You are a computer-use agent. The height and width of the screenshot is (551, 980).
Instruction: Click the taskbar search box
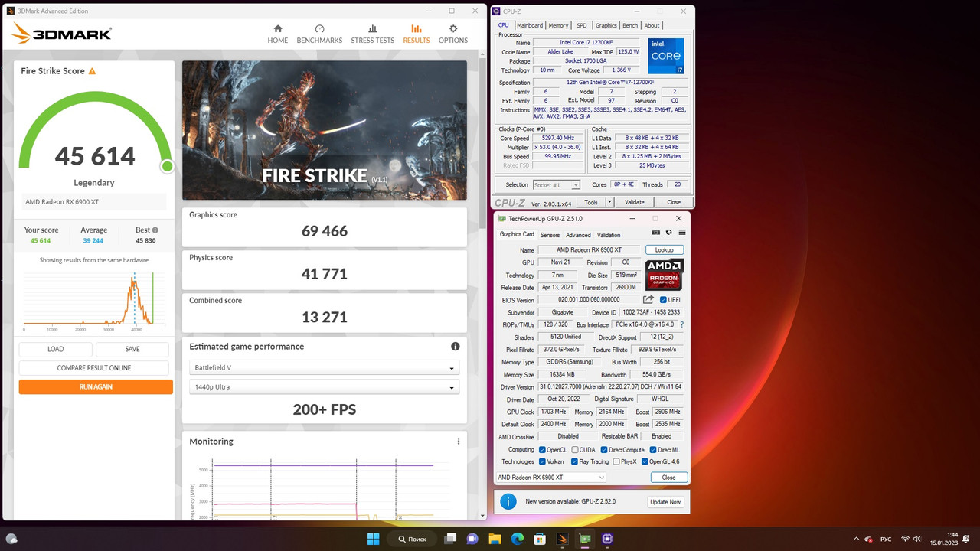coord(411,539)
